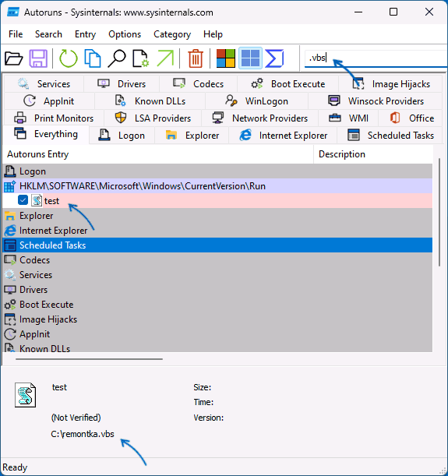Select the HKLM Run registry key row
448x476 pixels.
[x=217, y=185]
